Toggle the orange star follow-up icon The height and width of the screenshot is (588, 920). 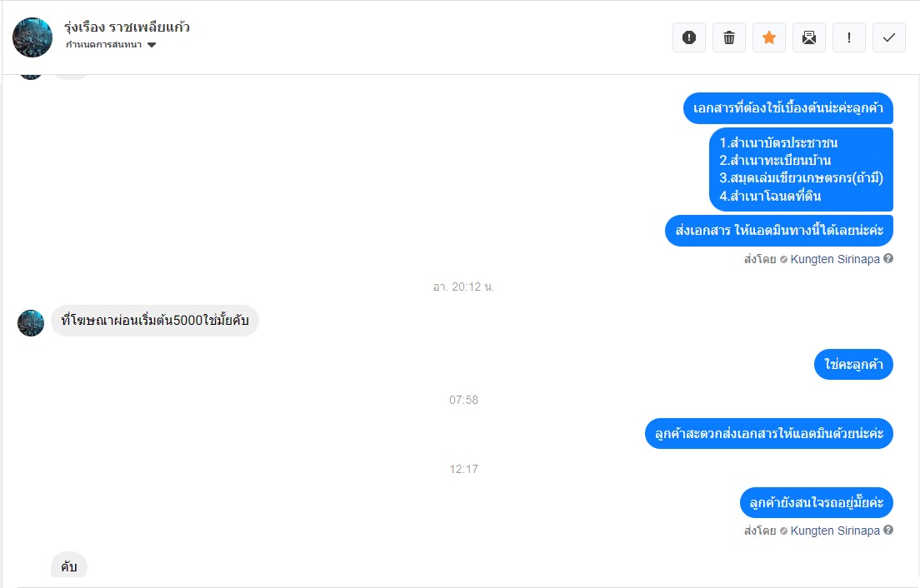[768, 37]
